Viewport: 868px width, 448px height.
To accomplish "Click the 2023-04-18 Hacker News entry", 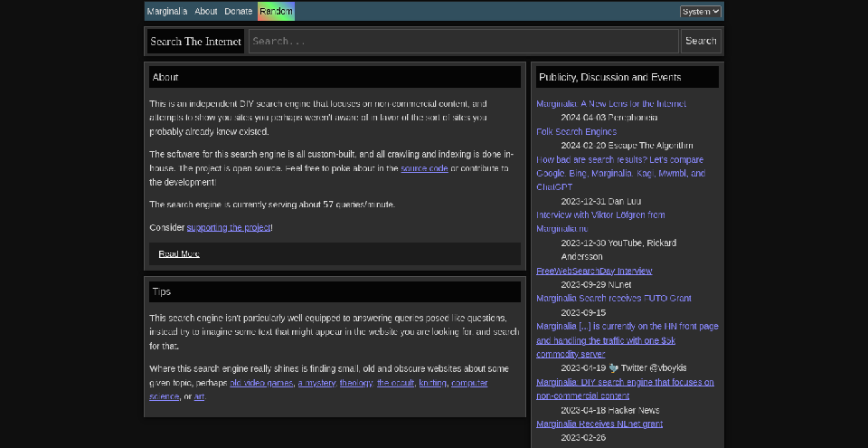I will click(610, 410).
